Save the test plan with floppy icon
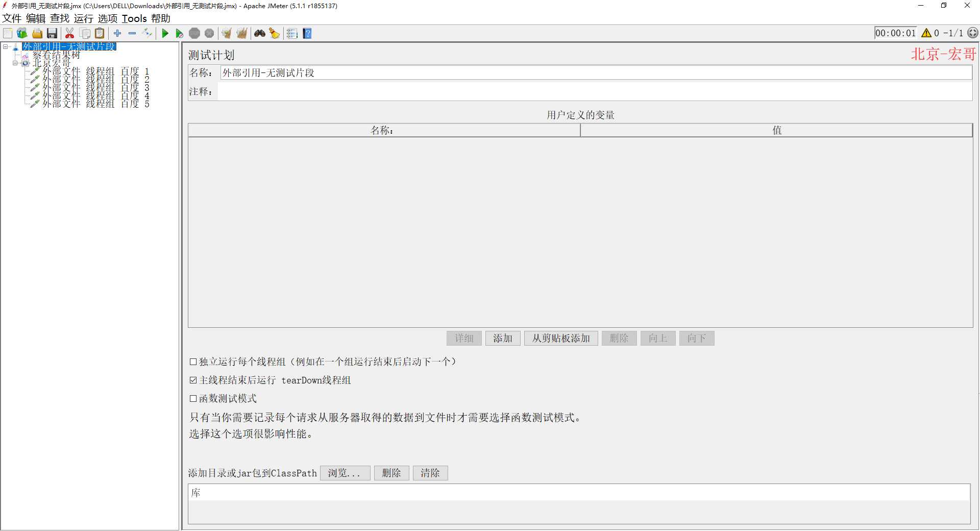The width and height of the screenshot is (980, 531). 52,33
